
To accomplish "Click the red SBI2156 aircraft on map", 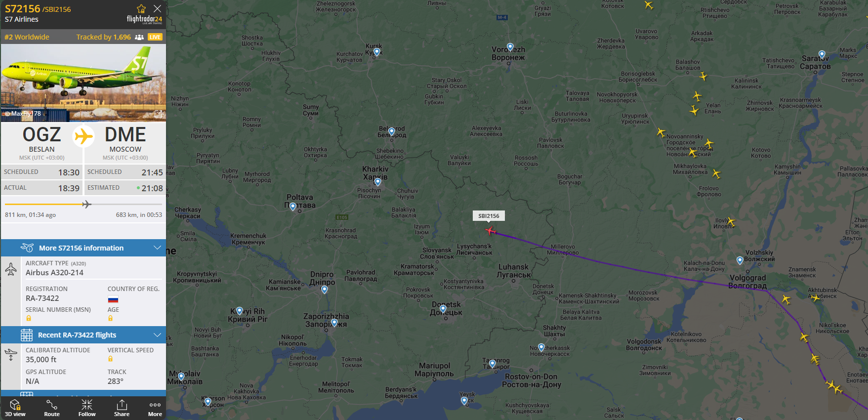I will [490, 231].
